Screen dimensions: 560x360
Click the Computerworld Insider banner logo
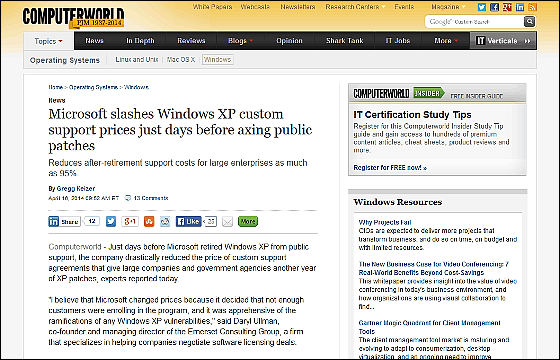[x=399, y=94]
